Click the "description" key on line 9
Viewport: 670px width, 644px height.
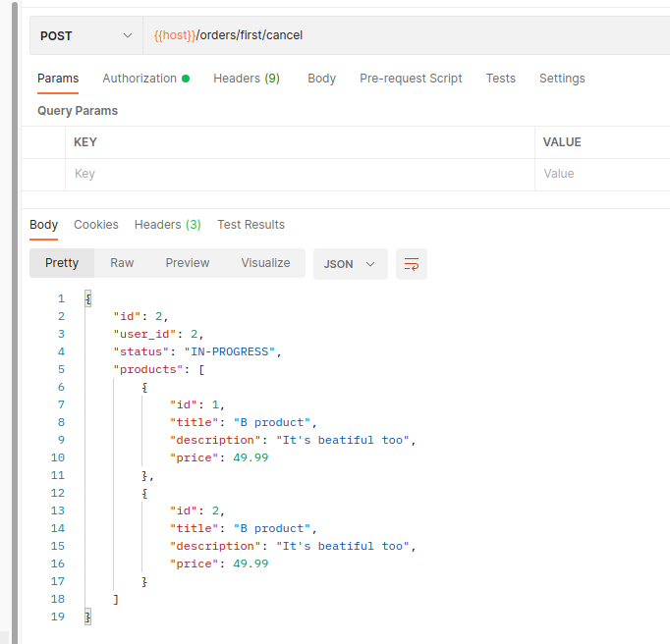(x=215, y=440)
